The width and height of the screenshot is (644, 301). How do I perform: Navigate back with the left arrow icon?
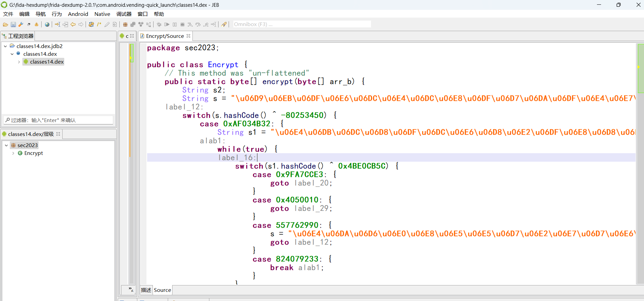[x=73, y=24]
